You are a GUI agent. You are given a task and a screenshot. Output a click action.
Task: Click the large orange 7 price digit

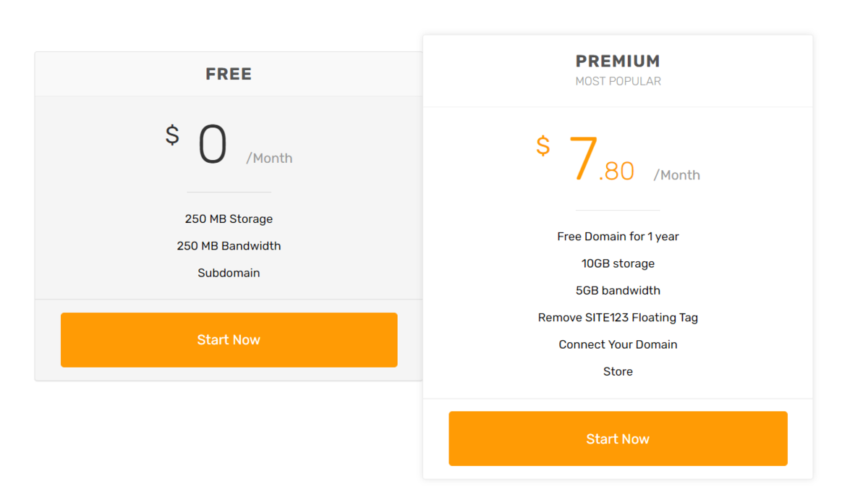[583, 160]
